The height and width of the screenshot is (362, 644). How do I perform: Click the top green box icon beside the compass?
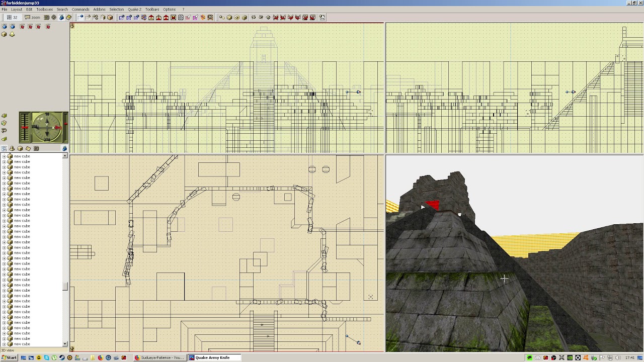pyautogui.click(x=4, y=116)
